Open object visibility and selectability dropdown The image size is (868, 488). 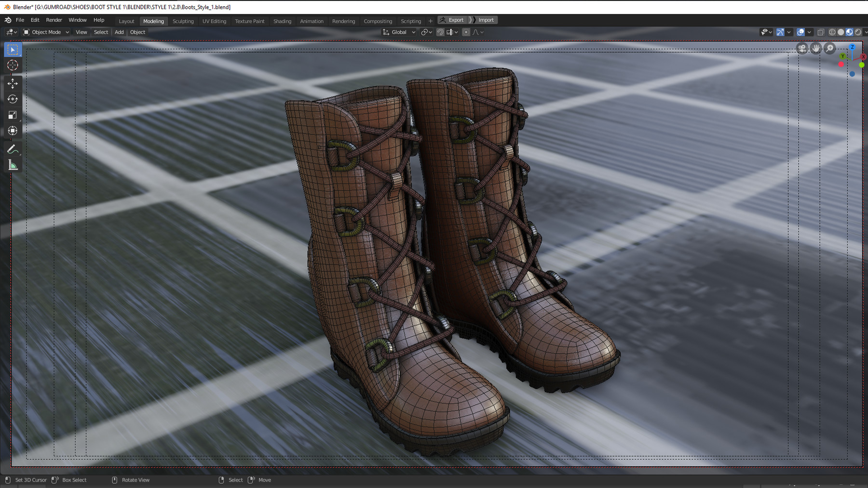tap(766, 32)
